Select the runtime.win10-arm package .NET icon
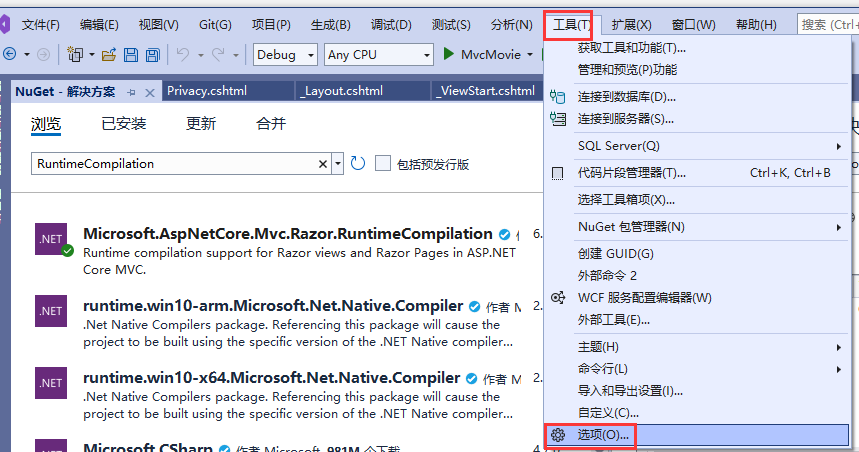Image resolution: width=859 pixels, height=452 pixels. pos(51,311)
